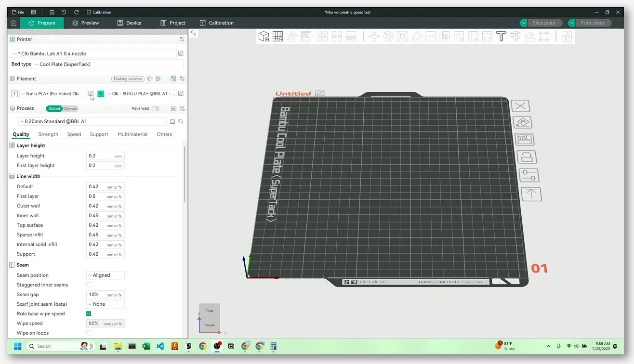Switch process scope to Global

point(54,109)
